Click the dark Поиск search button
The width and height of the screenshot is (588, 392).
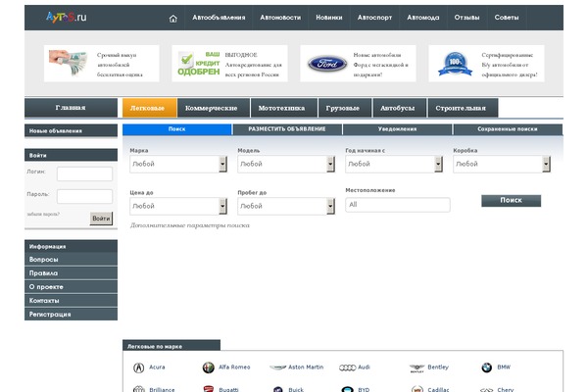click(x=512, y=200)
